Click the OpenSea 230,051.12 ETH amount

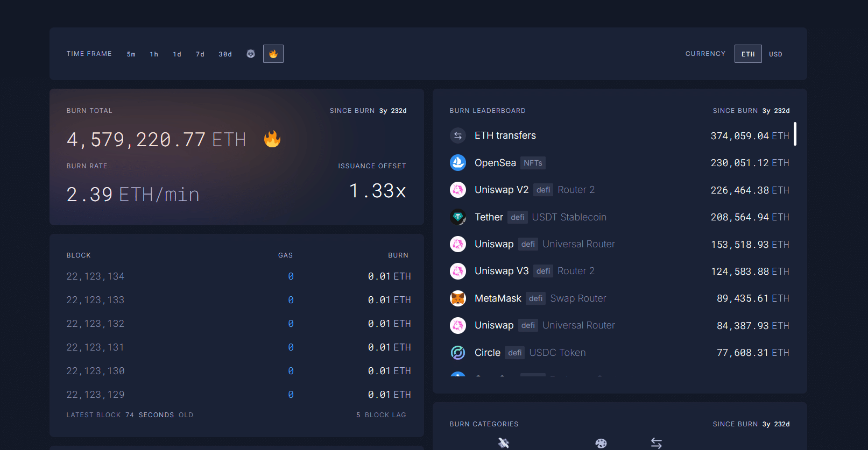(750, 163)
